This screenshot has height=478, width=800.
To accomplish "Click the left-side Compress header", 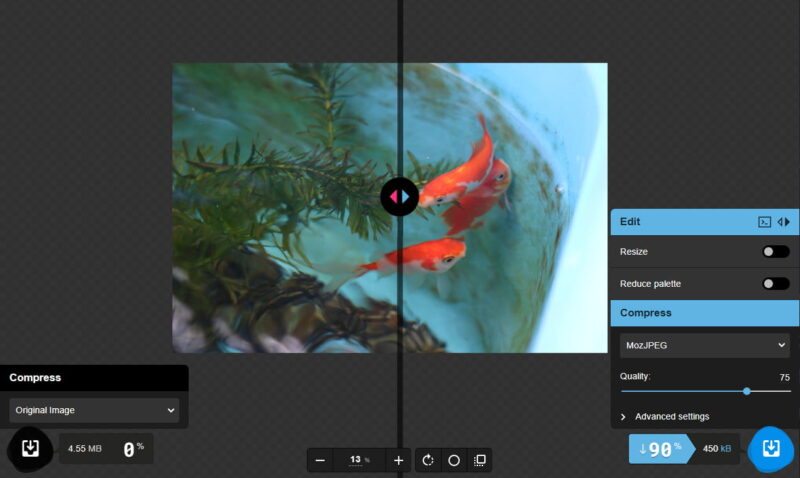I will tap(94, 378).
